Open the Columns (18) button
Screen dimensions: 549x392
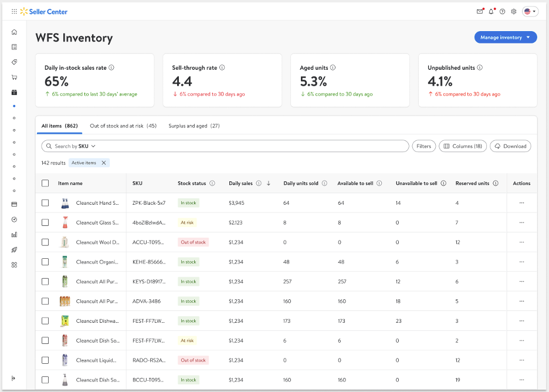coord(463,146)
